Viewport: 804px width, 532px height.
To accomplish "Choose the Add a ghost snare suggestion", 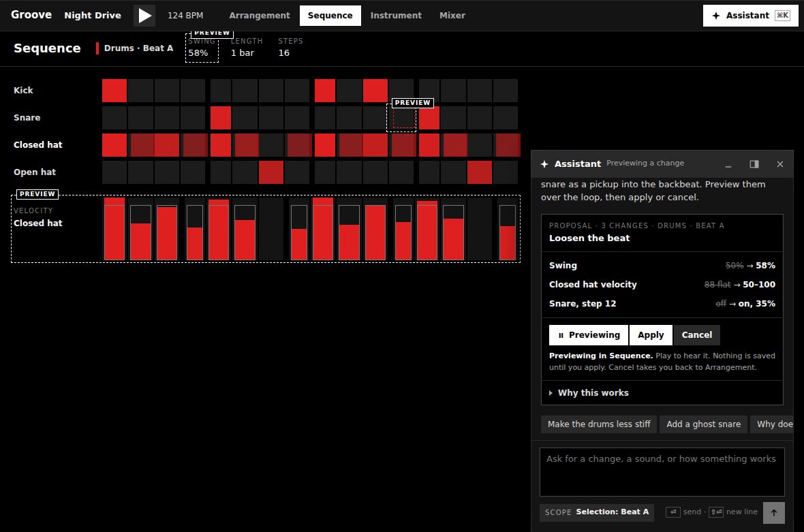I will pyautogui.click(x=703, y=424).
